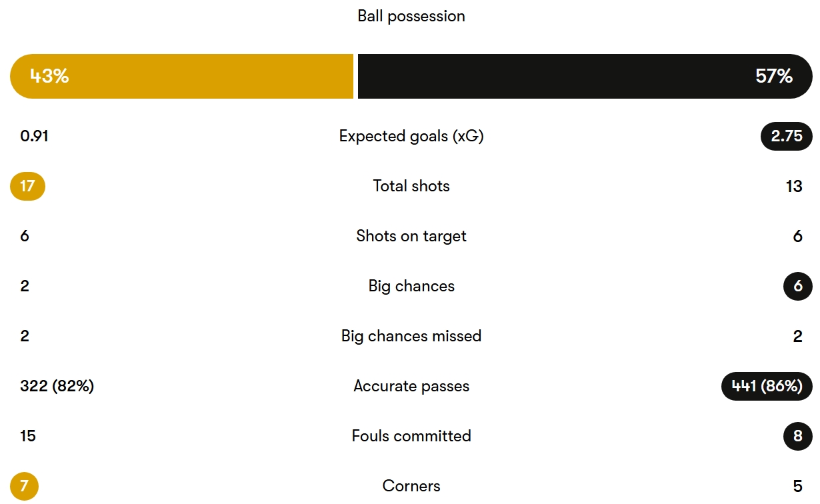Click the Expected goals (xG) label
820x504 pixels.
click(x=411, y=136)
